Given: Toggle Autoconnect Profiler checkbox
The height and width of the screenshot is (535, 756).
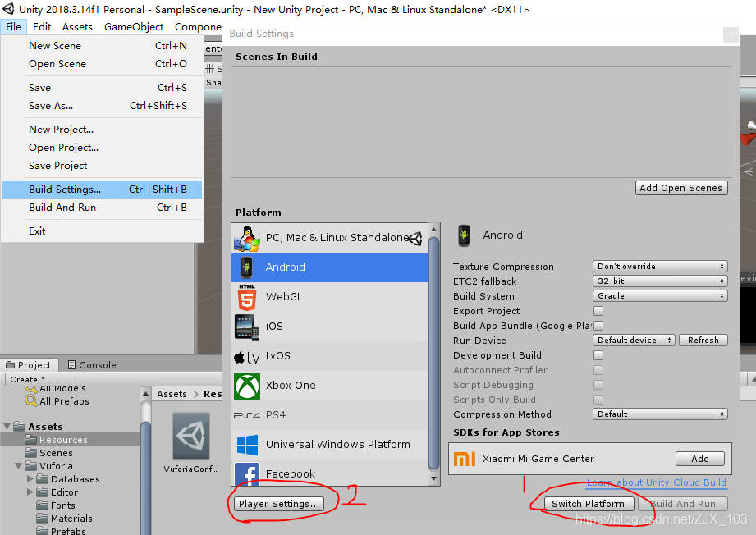Looking at the screenshot, I should [598, 370].
